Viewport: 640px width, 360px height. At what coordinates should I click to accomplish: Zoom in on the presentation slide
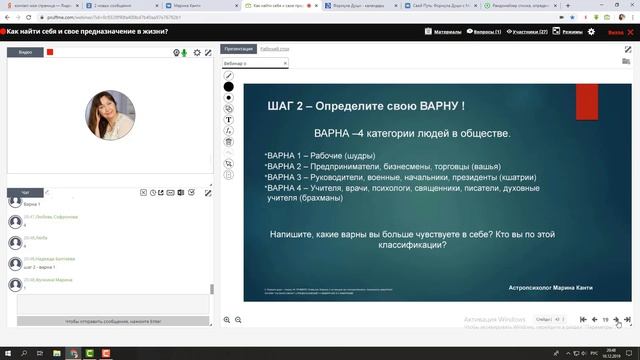227,320
